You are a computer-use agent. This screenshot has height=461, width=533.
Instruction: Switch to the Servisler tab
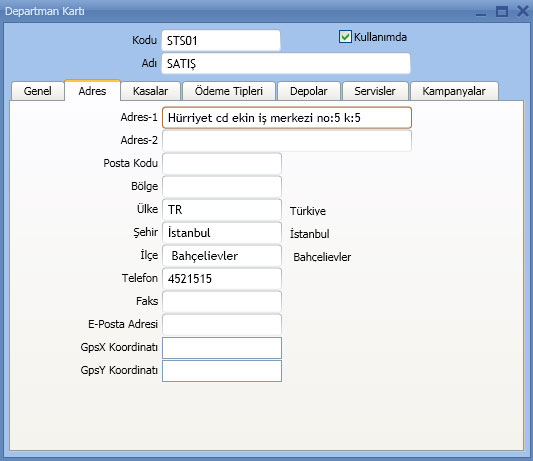(x=375, y=91)
